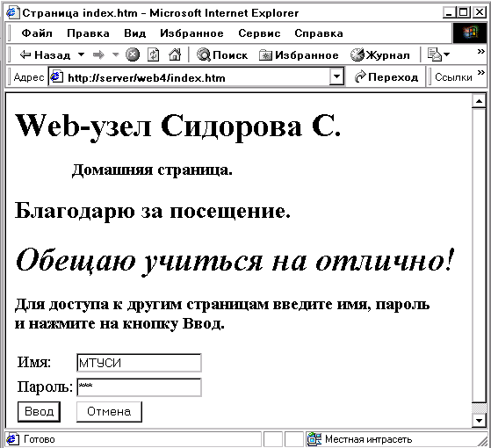Open the Вид menu

point(135,33)
